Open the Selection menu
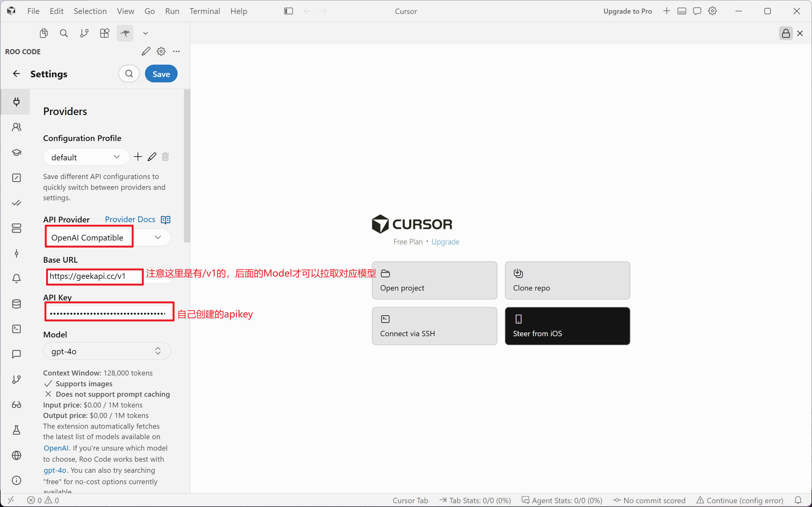 90,11
